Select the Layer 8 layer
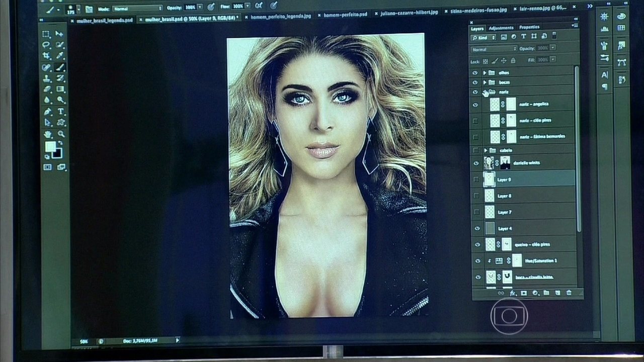This screenshot has width=644, height=362. tap(504, 196)
